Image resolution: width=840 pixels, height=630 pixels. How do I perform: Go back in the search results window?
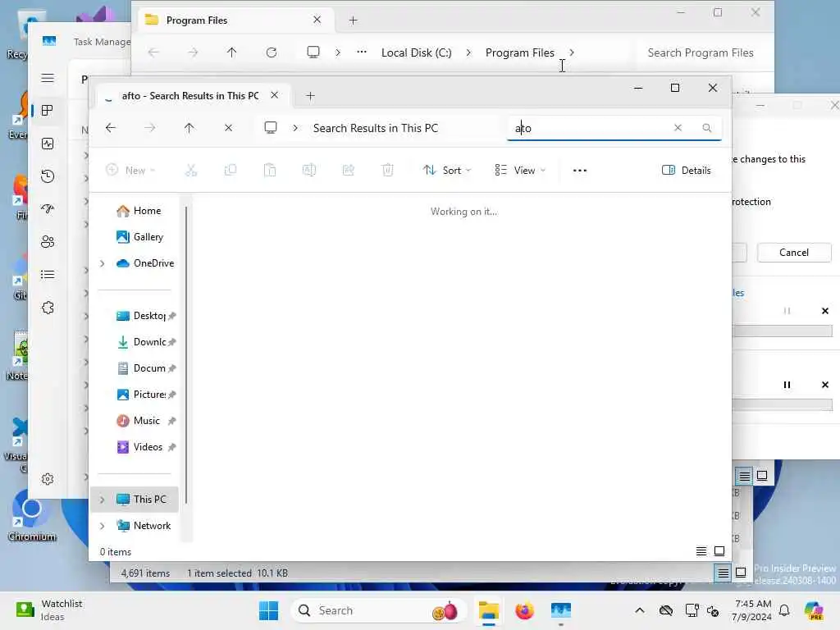pos(111,128)
